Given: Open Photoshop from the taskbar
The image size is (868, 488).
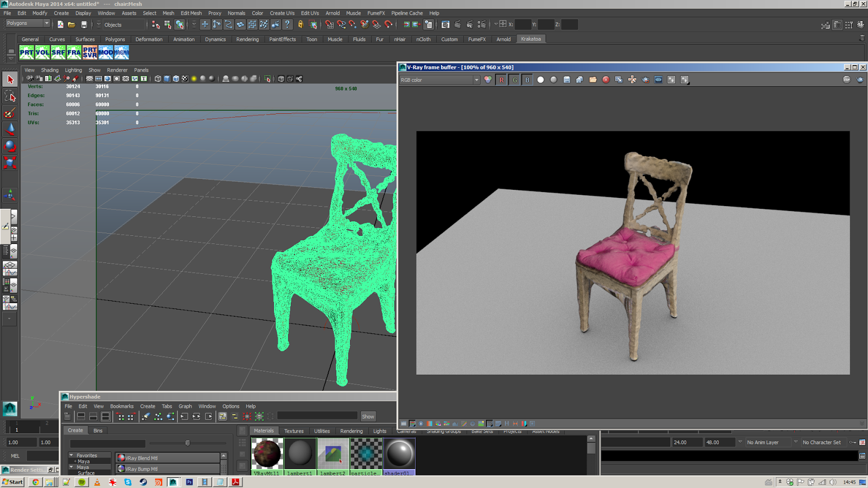Looking at the screenshot, I should [x=189, y=482].
